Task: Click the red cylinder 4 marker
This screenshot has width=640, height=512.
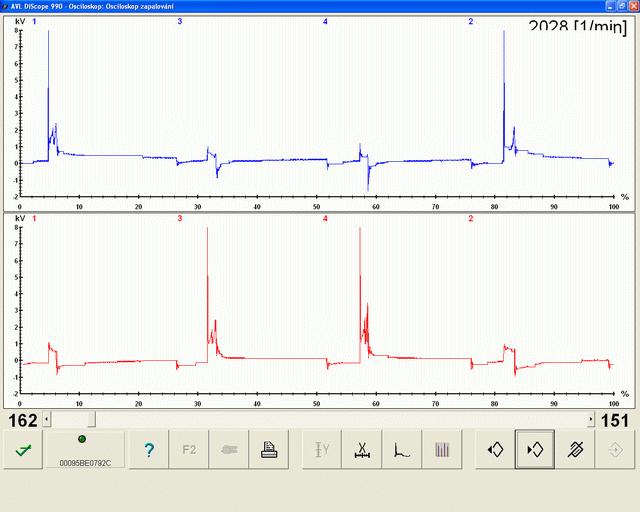Action: point(325,218)
